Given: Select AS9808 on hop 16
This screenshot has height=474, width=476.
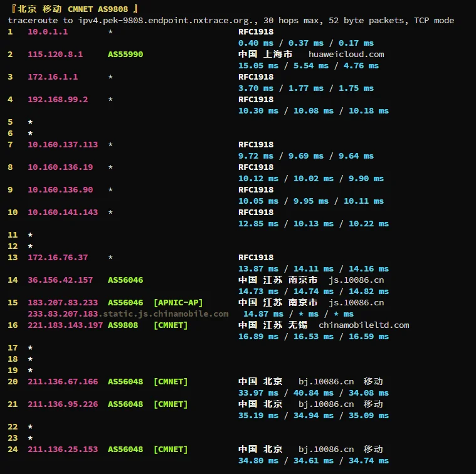Looking at the screenshot, I should [123, 325].
